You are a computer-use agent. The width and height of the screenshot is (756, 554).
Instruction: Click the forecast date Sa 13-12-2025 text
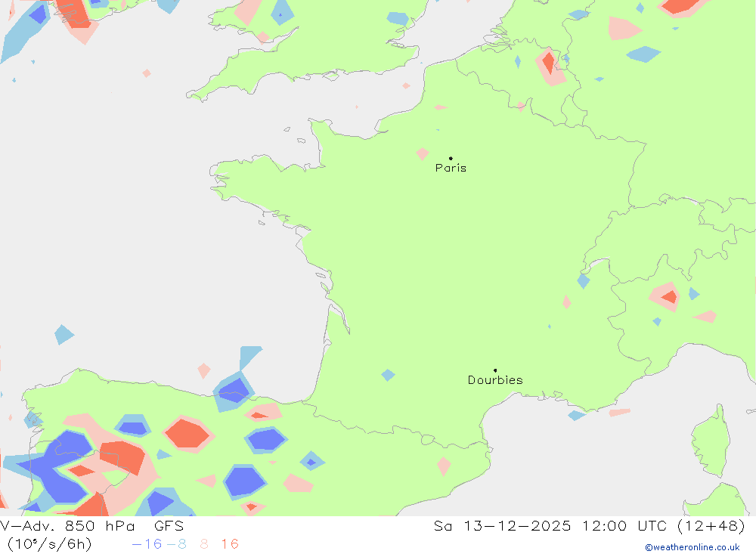point(503,525)
